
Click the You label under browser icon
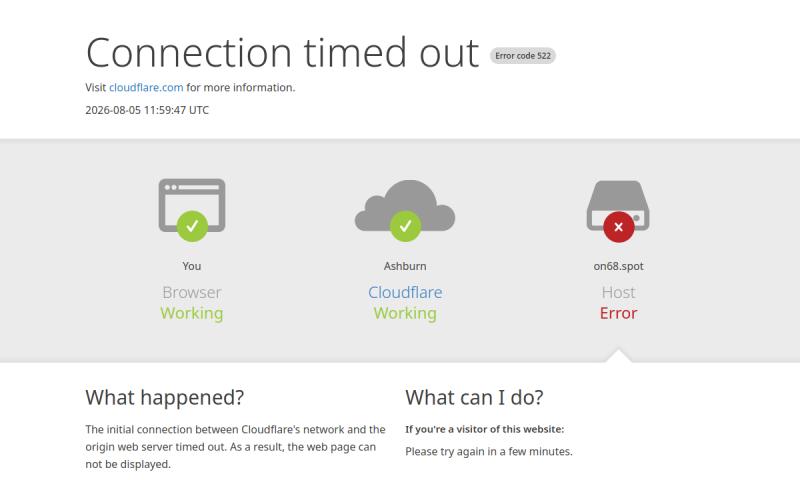[192, 266]
